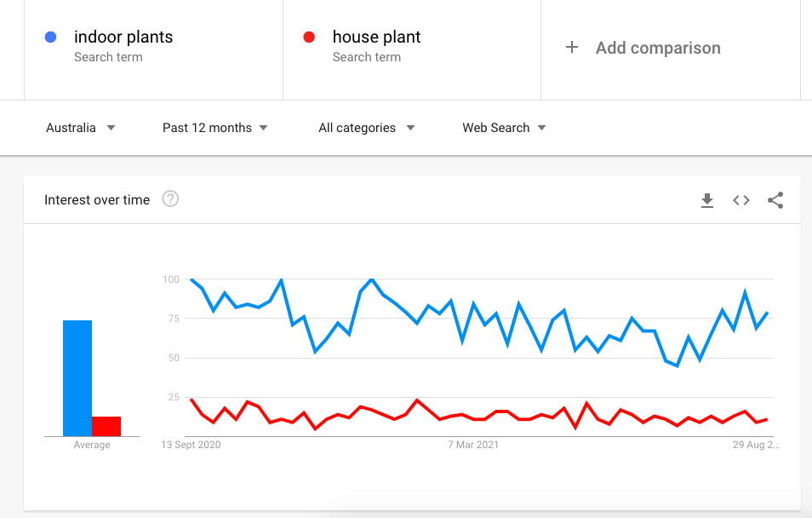
Task: Click the Interest over time heading
Action: [x=97, y=199]
